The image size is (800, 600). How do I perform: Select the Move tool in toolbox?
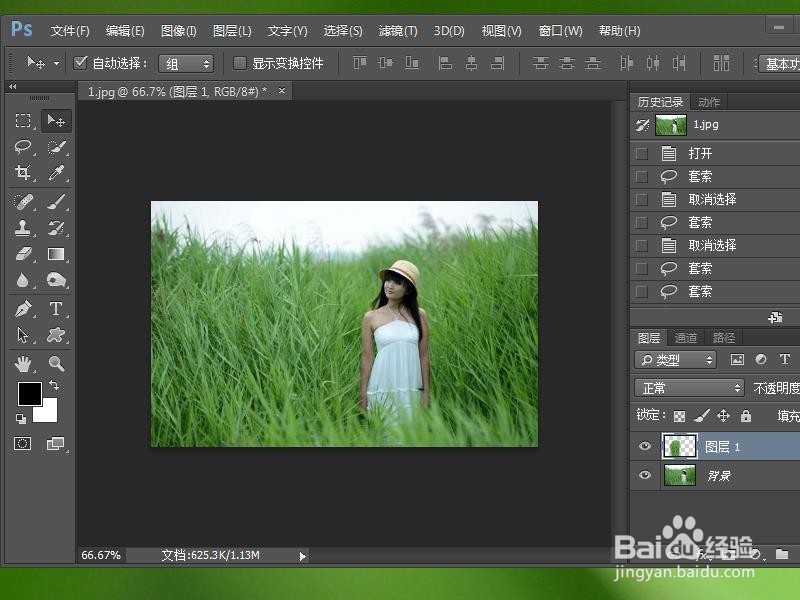(56, 121)
